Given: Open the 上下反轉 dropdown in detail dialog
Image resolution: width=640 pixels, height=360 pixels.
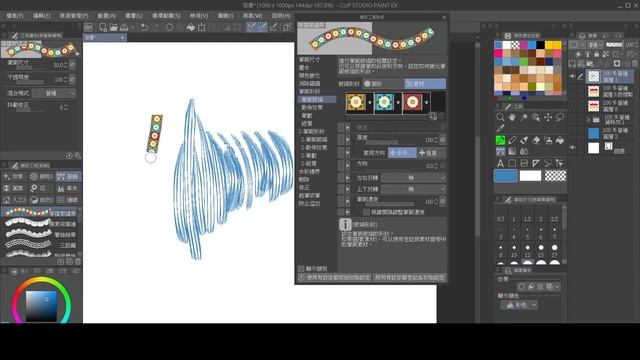Looking at the screenshot, I should [413, 189].
